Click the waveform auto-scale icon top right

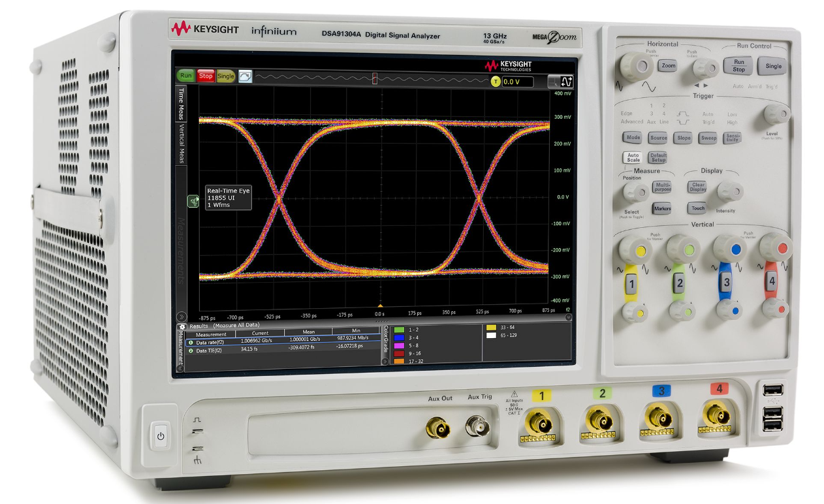pos(567,82)
